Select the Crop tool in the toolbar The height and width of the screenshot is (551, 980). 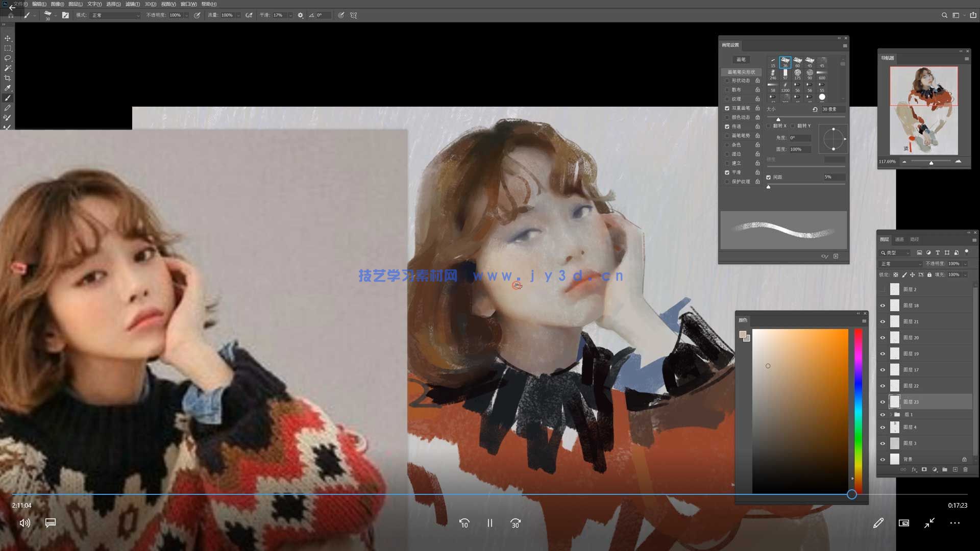click(8, 78)
